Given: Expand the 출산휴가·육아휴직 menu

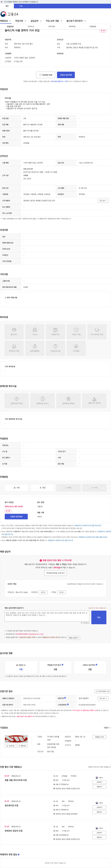Looking at the screenshot, I should click(76, 21).
